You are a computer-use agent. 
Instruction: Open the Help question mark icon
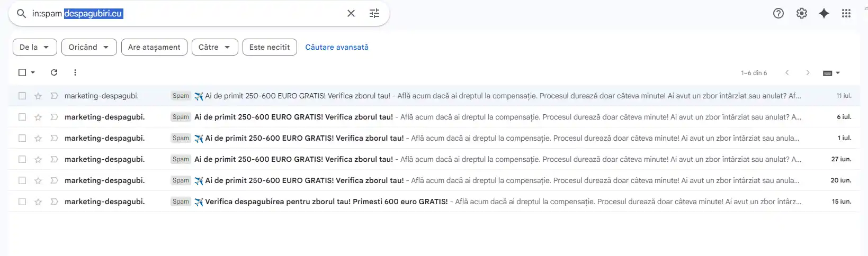[778, 13]
